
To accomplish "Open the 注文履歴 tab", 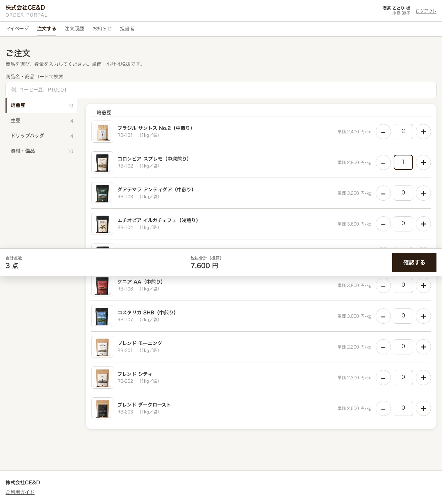I will click(x=74, y=29).
